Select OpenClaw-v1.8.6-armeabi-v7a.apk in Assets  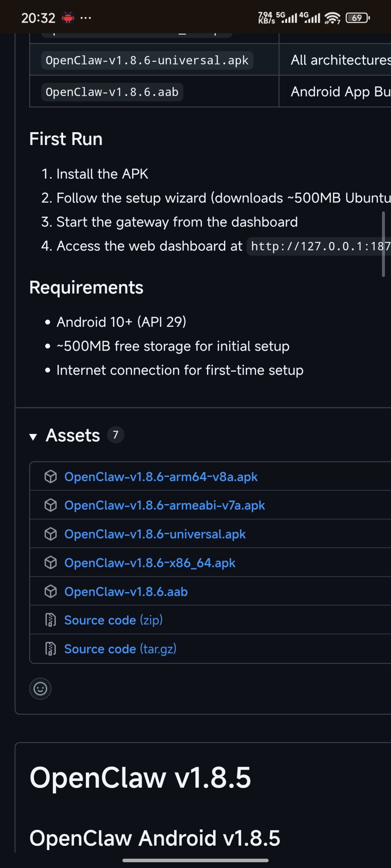tap(164, 505)
